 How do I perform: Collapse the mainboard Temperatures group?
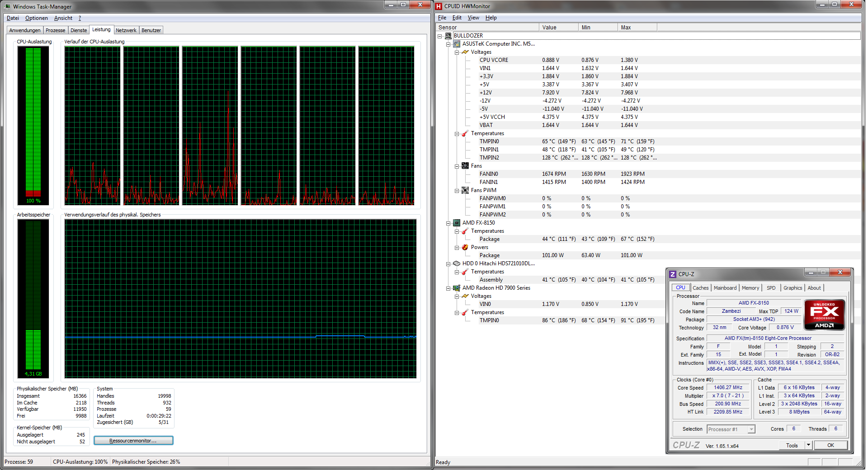point(457,133)
